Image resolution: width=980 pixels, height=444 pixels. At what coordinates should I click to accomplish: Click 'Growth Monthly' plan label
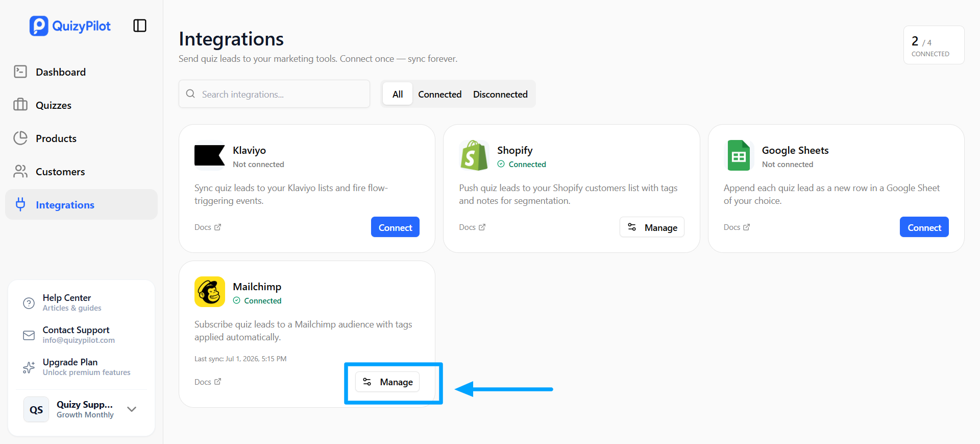pyautogui.click(x=85, y=414)
